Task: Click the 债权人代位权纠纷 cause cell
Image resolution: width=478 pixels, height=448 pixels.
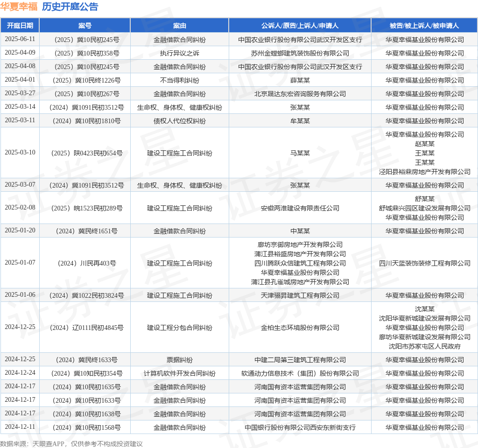Action: pos(180,121)
